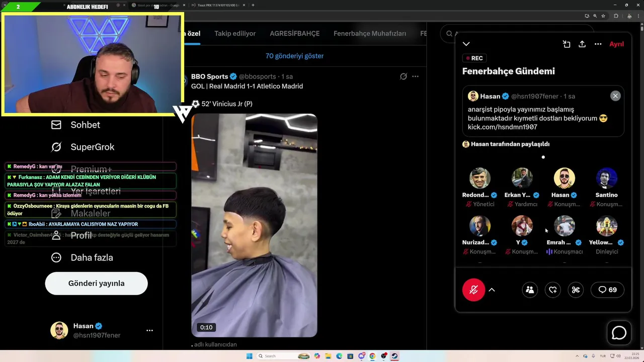Viewport: 644px width, 362px height.
Task: Bookmark page with star icon
Action: [x=604, y=16]
